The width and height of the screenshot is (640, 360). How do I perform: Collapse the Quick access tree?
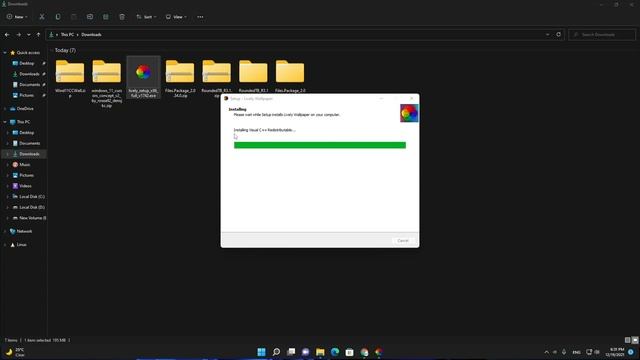pyautogui.click(x=5, y=53)
